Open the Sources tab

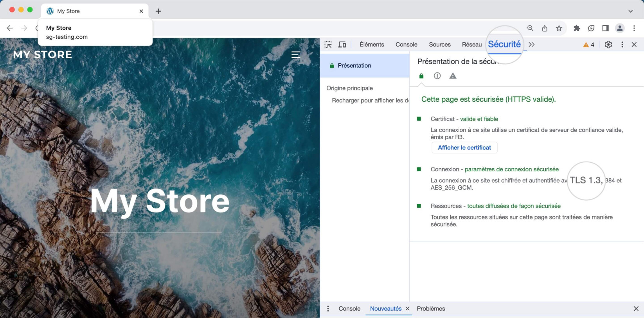coord(440,45)
